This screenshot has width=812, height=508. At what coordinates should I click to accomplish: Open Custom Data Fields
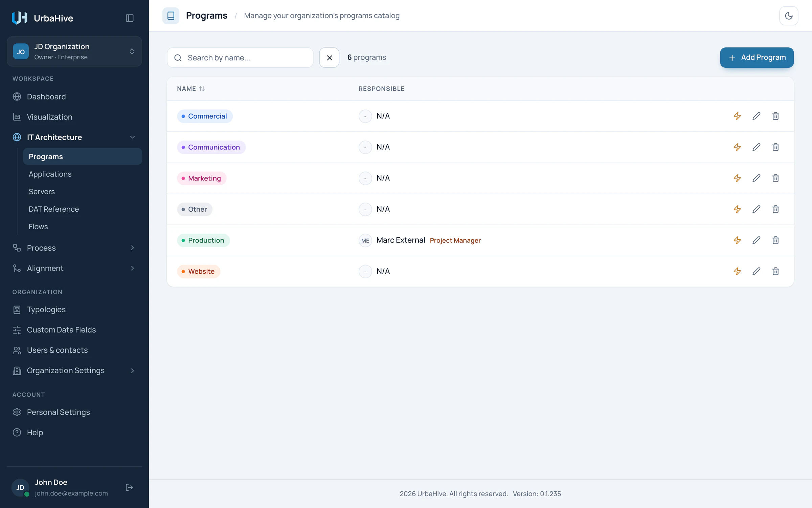point(74,330)
